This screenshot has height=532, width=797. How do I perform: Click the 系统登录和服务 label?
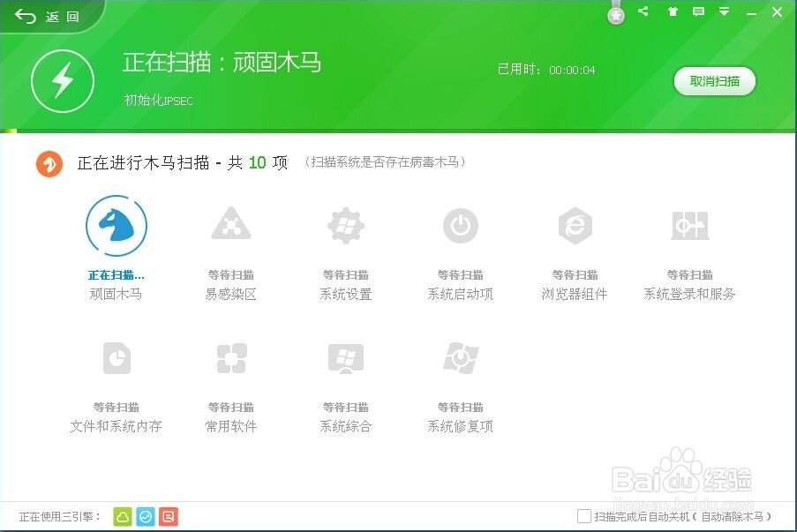click(x=689, y=294)
